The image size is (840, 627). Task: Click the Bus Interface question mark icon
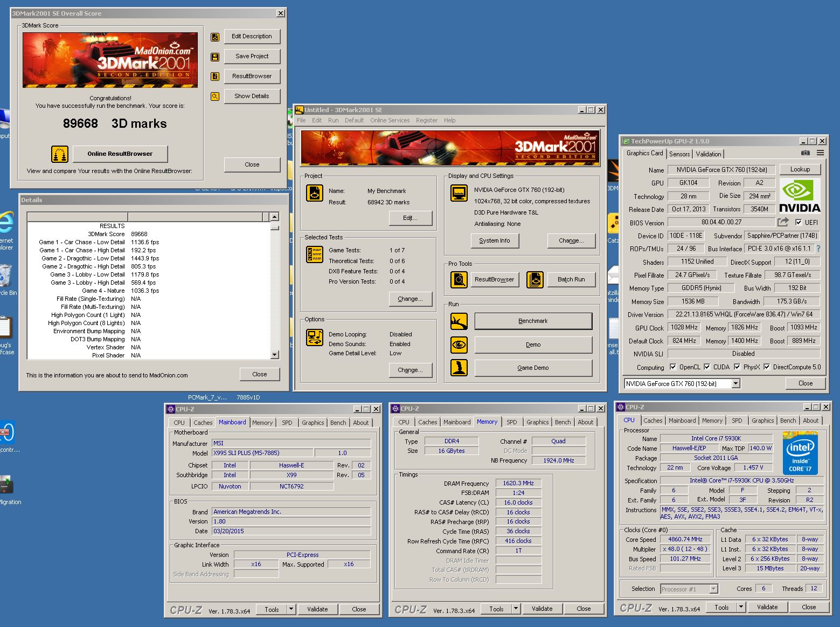click(818, 249)
